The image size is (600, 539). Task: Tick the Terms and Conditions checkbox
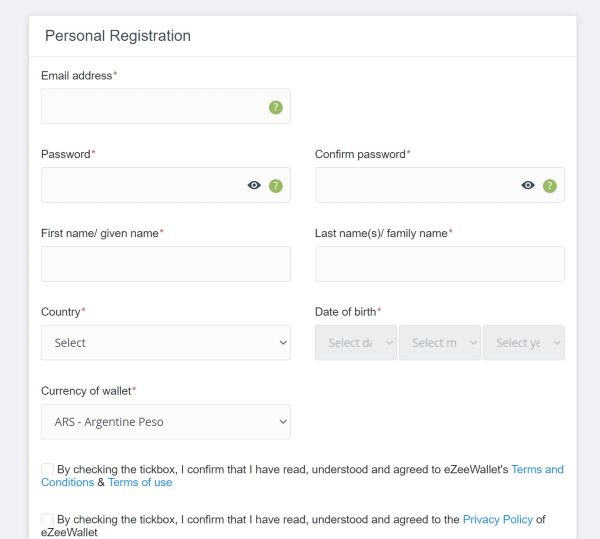pyautogui.click(x=47, y=469)
